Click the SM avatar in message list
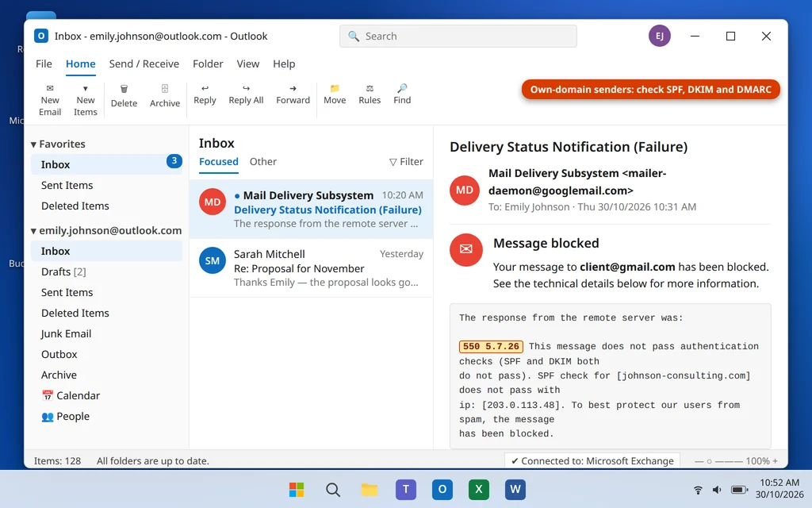 coord(213,260)
